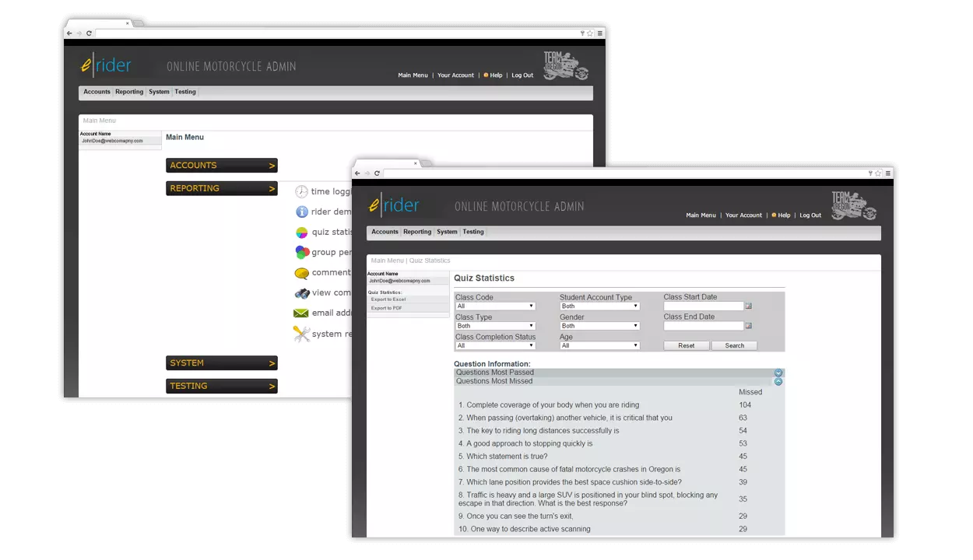
Task: Expand the ACCOUNTS main menu section
Action: 221,166
